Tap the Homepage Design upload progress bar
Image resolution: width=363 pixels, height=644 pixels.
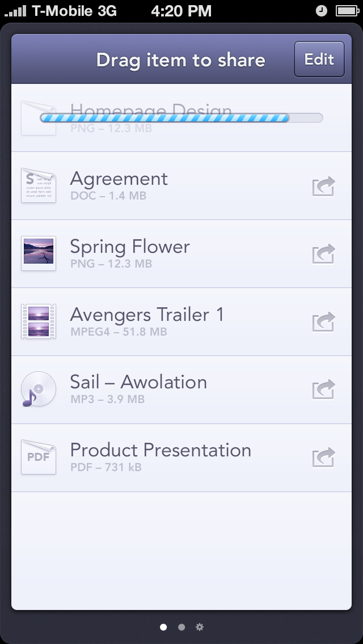181,118
